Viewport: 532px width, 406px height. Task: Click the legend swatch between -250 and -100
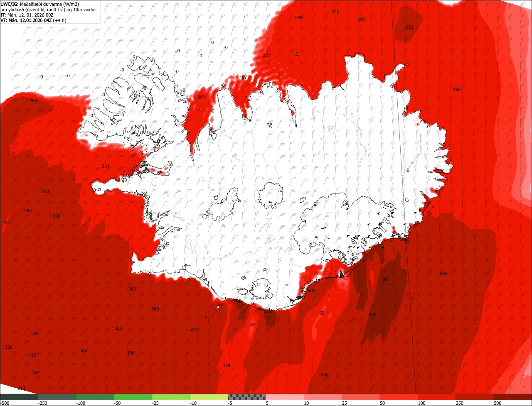coord(57,397)
